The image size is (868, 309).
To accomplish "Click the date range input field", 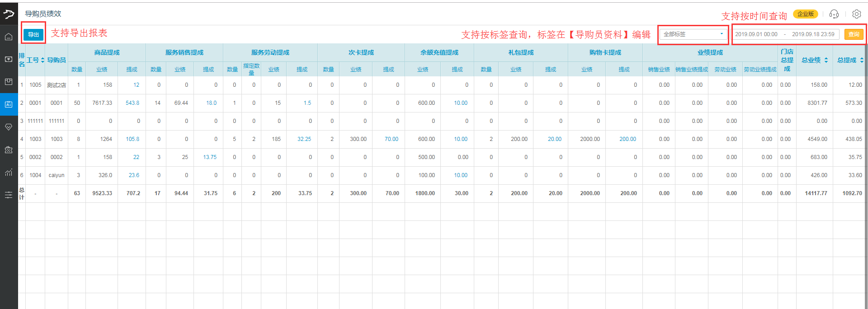I will tap(786, 34).
